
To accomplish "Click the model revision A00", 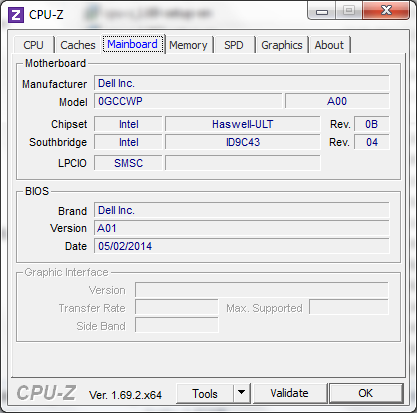I will (337, 101).
